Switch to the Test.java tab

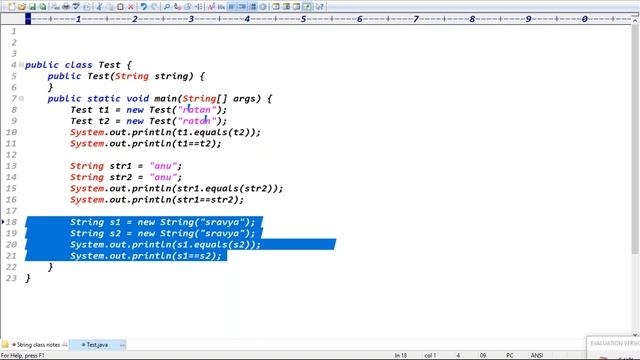97,344
